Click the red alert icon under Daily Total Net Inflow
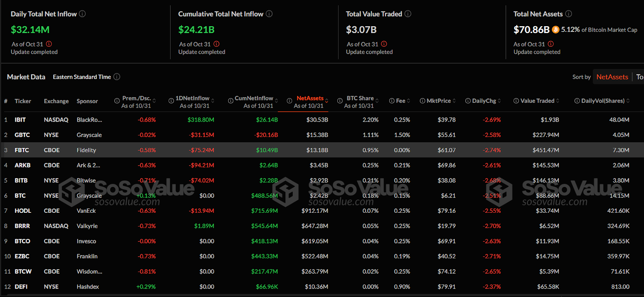Screen dimensions: 644x297 tap(49, 44)
